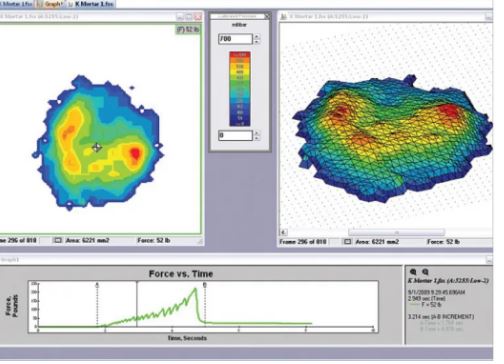Screen dimensions: 504x364
Task: Click 'Force: 52 lb' in the 2D window status bar
Action: click(154, 240)
